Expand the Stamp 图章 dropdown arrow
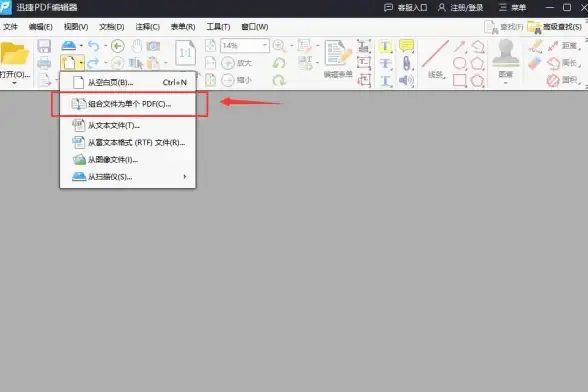The image size is (588, 392). [x=506, y=83]
